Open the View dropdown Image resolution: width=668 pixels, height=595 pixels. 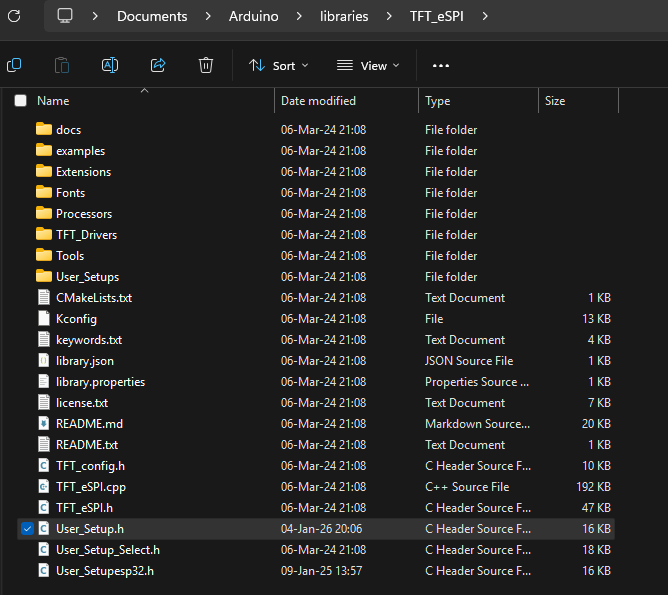367,65
